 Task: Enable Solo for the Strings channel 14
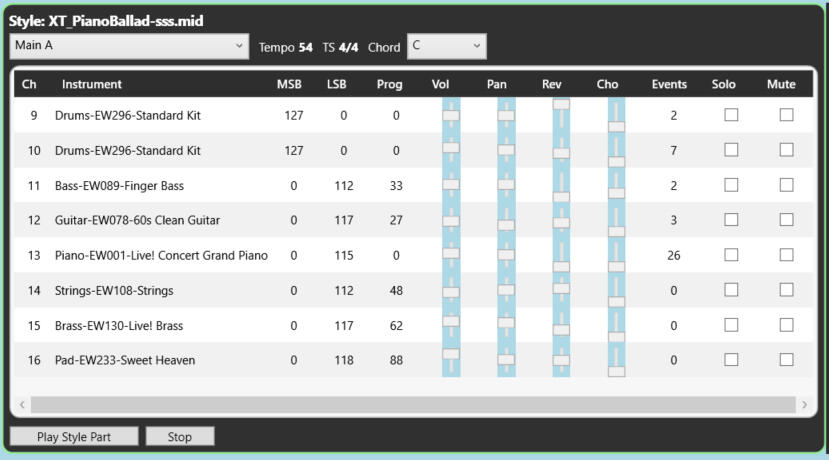(x=731, y=290)
